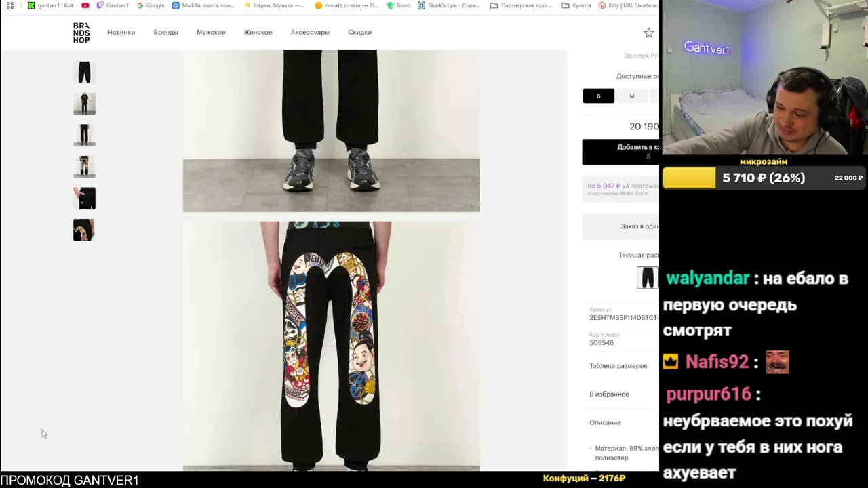The width and height of the screenshot is (868, 488).
Task: Click the product code 508546
Action: coord(601,343)
